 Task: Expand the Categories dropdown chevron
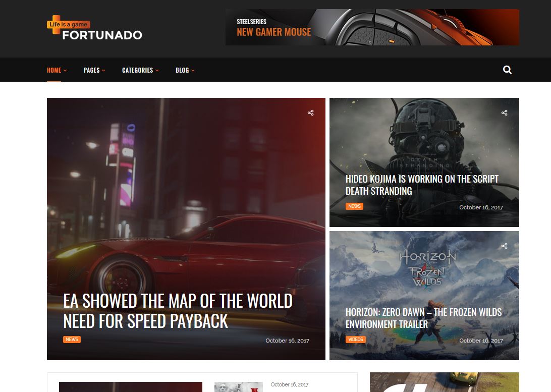(157, 71)
